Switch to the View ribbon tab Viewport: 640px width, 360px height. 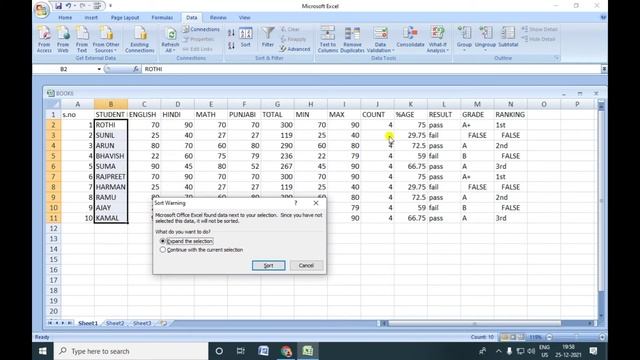click(x=244, y=18)
